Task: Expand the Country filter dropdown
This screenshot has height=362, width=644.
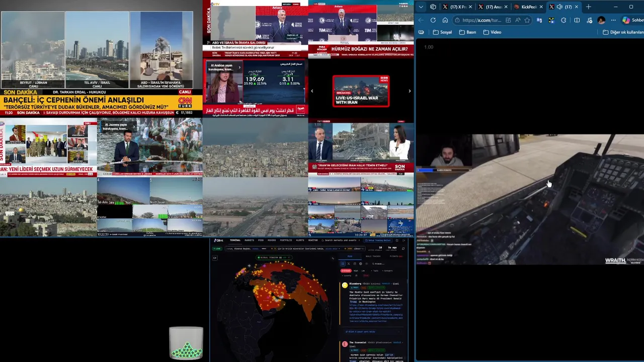Action: (347, 276)
